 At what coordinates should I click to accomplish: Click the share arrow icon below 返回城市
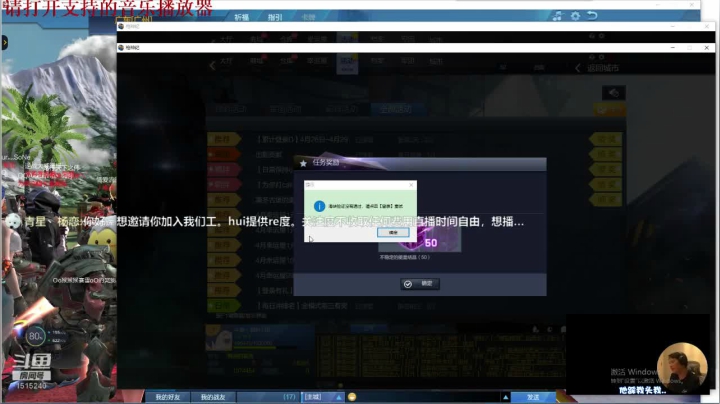pos(613,93)
